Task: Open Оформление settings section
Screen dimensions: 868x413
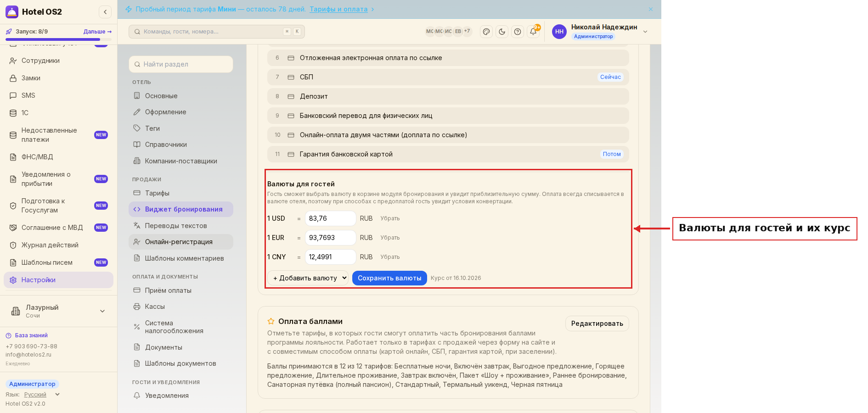Action: pos(181,112)
